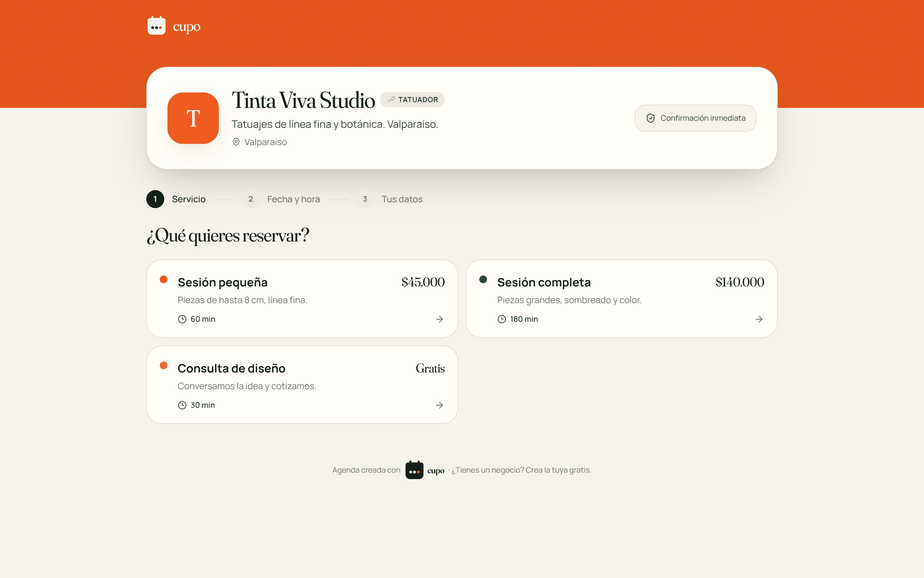The width and height of the screenshot is (924, 578).
Task: Click the step number 1 circle
Action: point(155,199)
